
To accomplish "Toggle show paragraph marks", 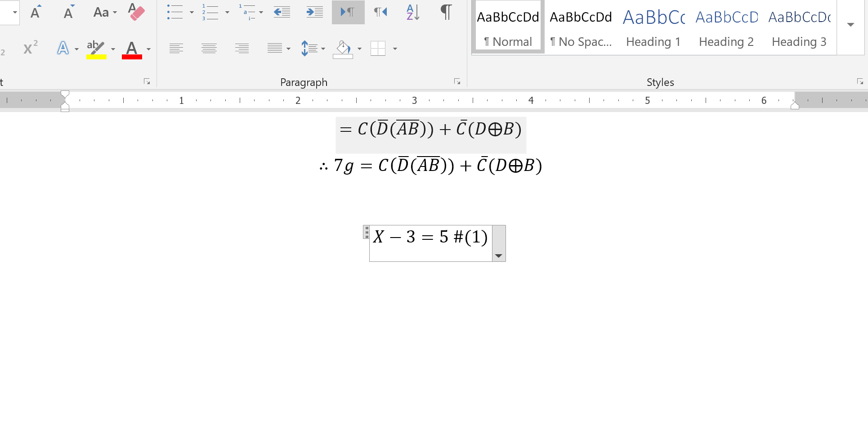I will point(446,12).
